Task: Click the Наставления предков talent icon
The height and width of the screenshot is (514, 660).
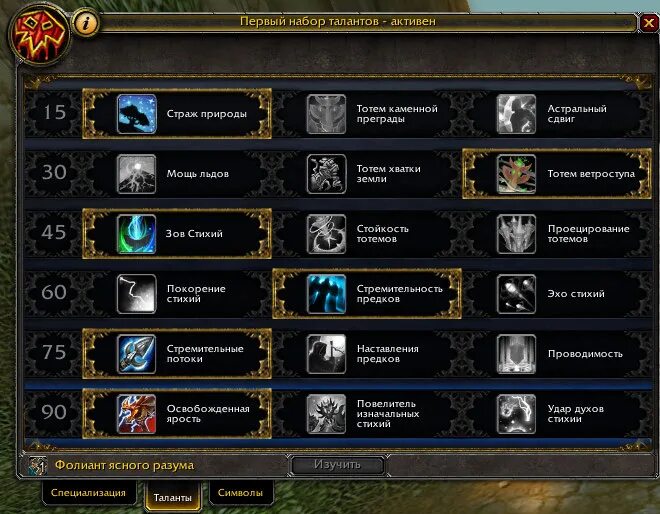Action: (326, 354)
